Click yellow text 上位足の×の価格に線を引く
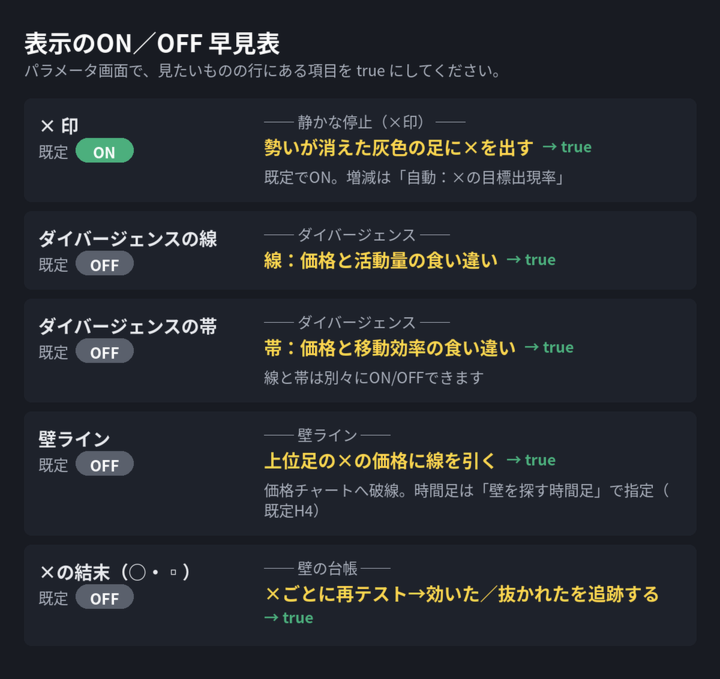 pos(380,460)
